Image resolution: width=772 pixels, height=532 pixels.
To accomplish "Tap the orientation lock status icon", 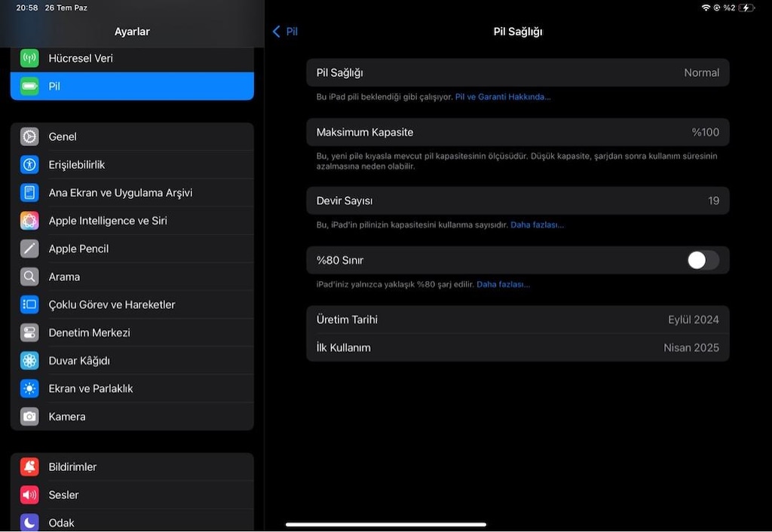I will point(717,8).
